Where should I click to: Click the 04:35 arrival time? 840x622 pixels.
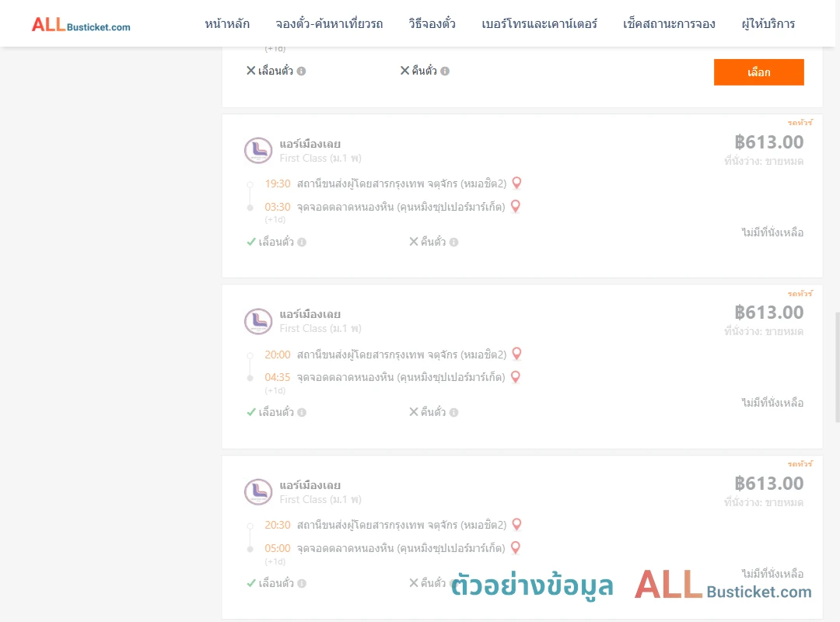(278, 377)
